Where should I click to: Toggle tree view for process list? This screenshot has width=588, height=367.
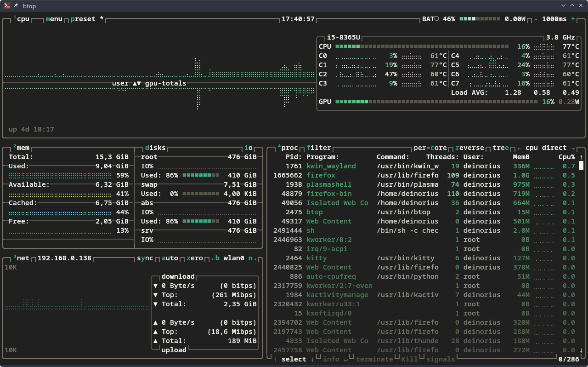pos(500,148)
